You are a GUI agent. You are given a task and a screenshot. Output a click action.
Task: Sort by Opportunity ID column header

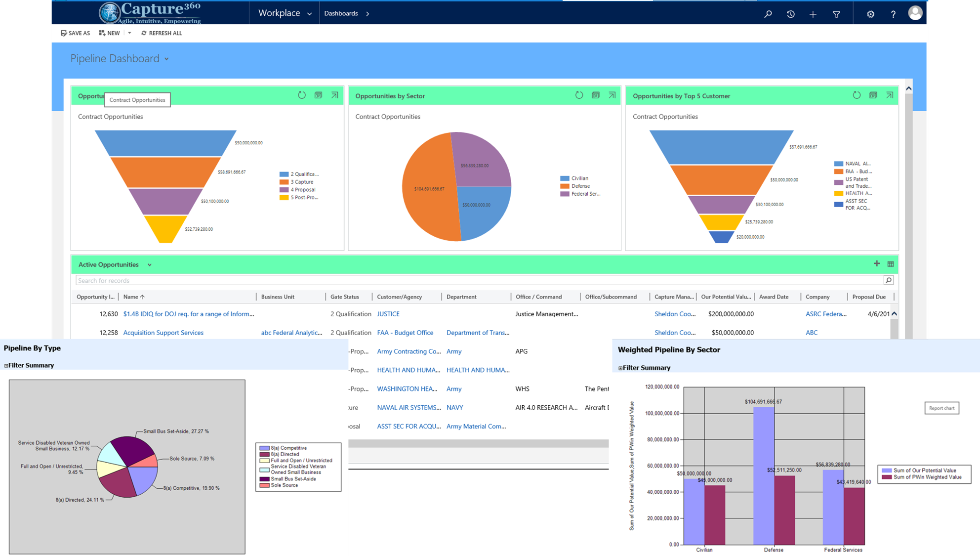pyautogui.click(x=95, y=297)
